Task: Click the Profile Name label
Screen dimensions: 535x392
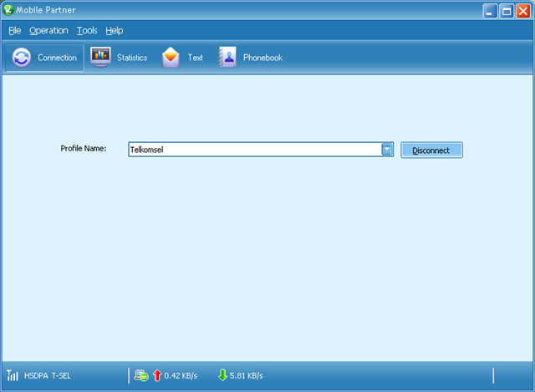Action: [x=84, y=149]
